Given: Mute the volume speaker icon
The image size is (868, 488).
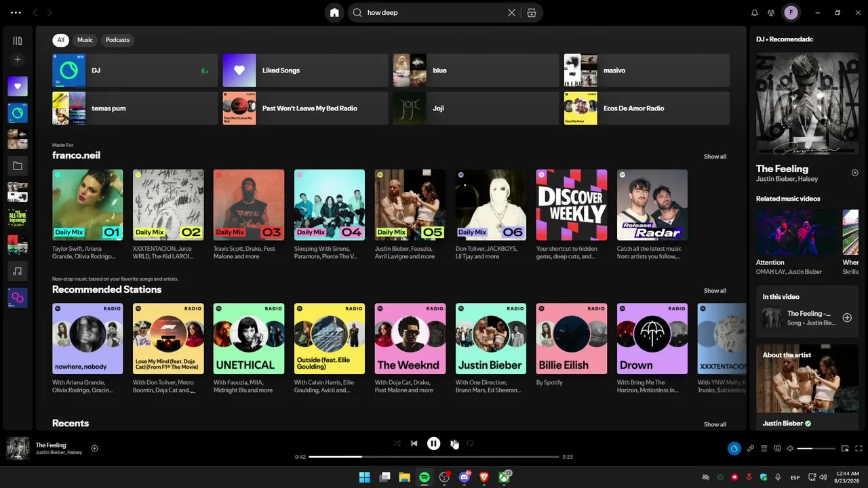Looking at the screenshot, I should click(x=790, y=449).
